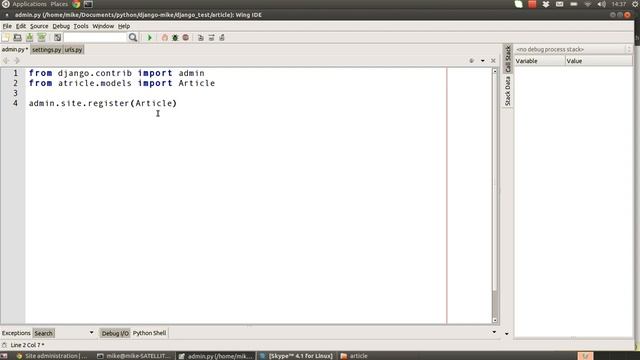Image resolution: width=640 pixels, height=360 pixels.
Task: Switch to the admin.py tab
Action: tap(15, 49)
